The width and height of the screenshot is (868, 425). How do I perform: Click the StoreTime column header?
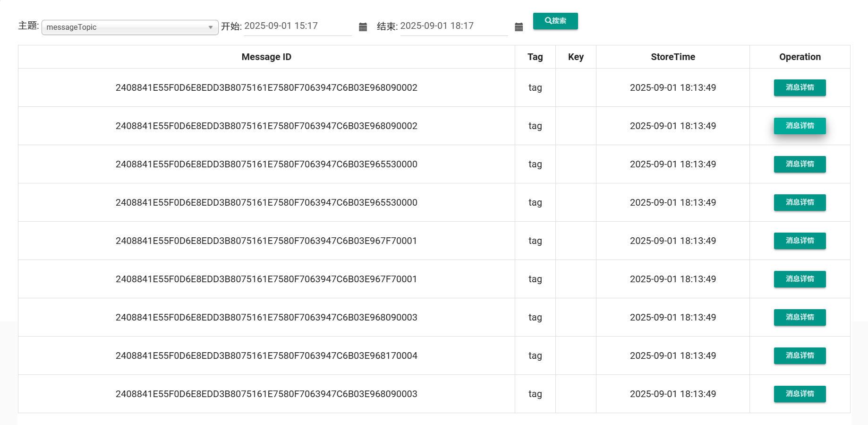coord(672,57)
